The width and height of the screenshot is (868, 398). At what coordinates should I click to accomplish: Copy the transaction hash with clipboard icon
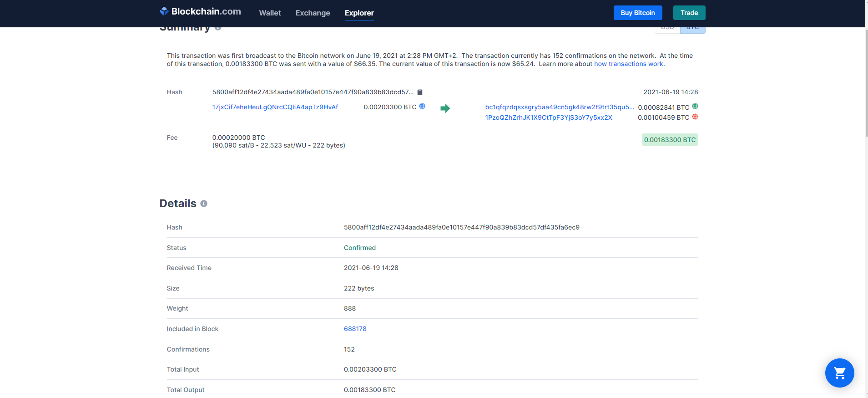420,92
